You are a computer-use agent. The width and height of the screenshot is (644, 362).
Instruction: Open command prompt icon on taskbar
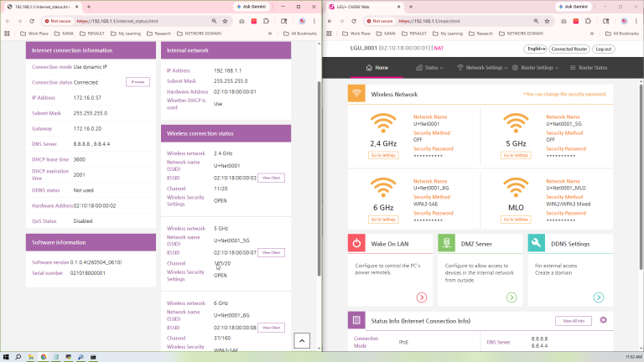pos(93,357)
